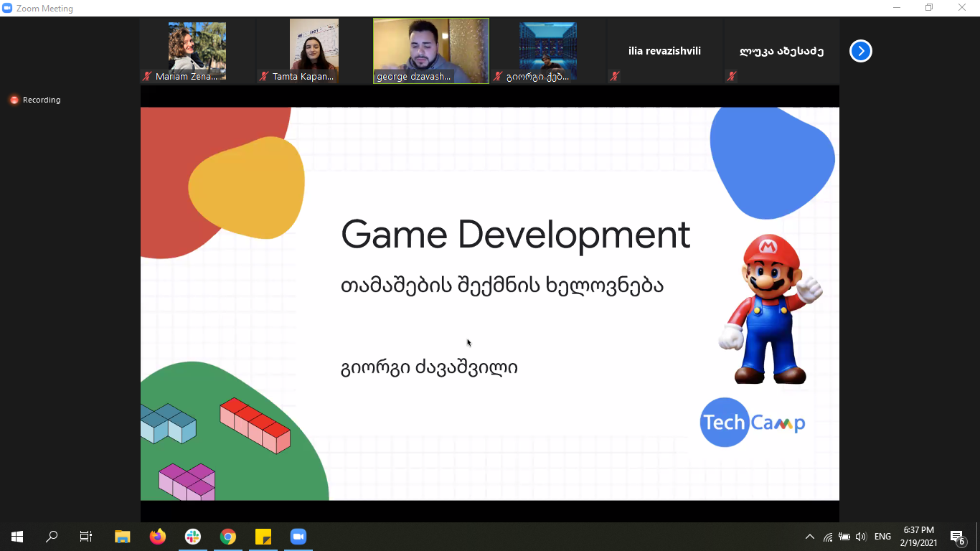Select Mariam Zena's video thumbnail
The height and width of the screenshot is (551, 980).
197,51
